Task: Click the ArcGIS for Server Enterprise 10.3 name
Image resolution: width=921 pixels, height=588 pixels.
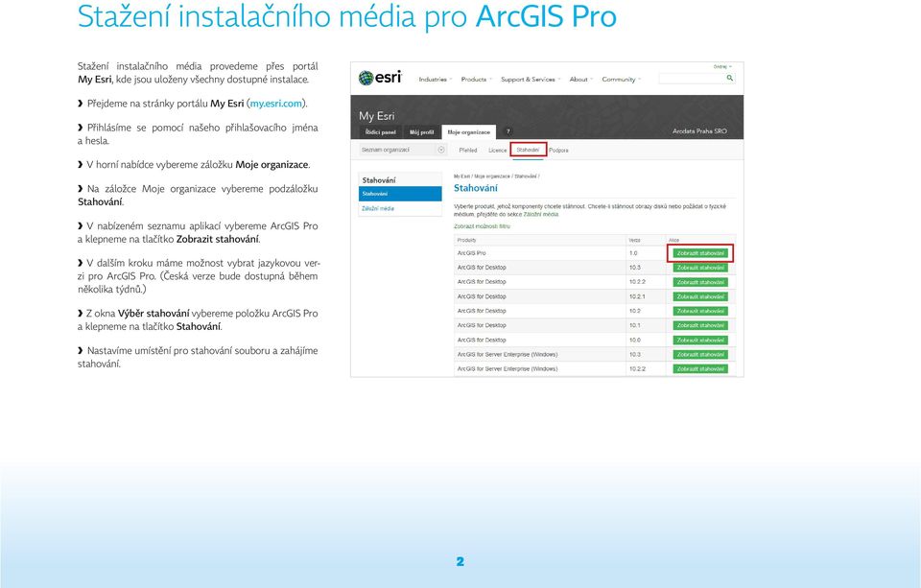Action: [x=508, y=355]
